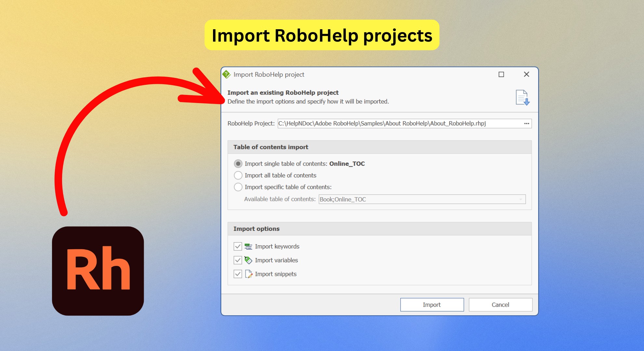This screenshot has width=644, height=351.
Task: Click the tag icon beside Import variables
Action: click(x=248, y=260)
